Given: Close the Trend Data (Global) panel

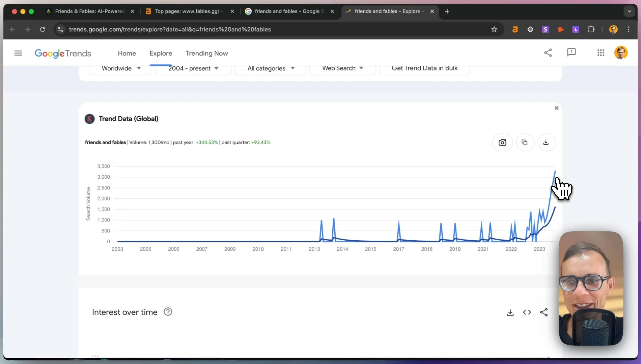Looking at the screenshot, I should click(557, 108).
